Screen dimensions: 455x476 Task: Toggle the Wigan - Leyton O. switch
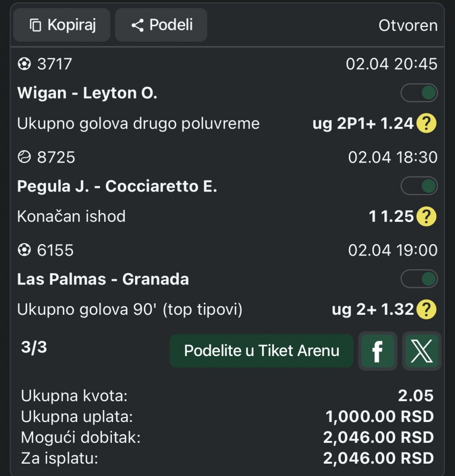tap(419, 93)
